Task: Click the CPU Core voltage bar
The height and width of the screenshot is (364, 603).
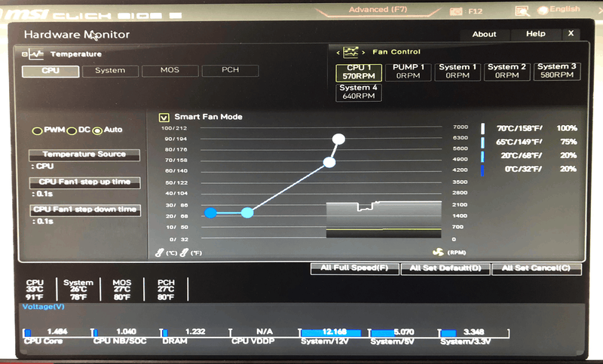Action: (x=57, y=333)
